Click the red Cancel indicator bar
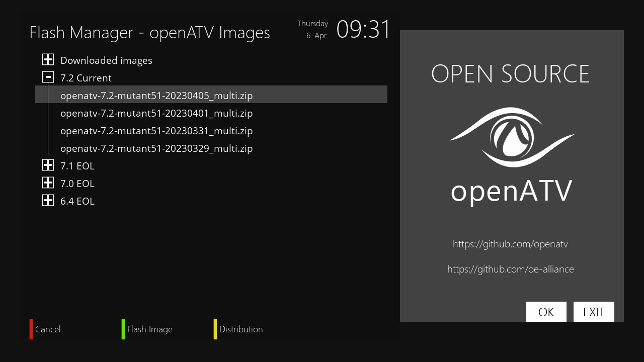 (31, 329)
